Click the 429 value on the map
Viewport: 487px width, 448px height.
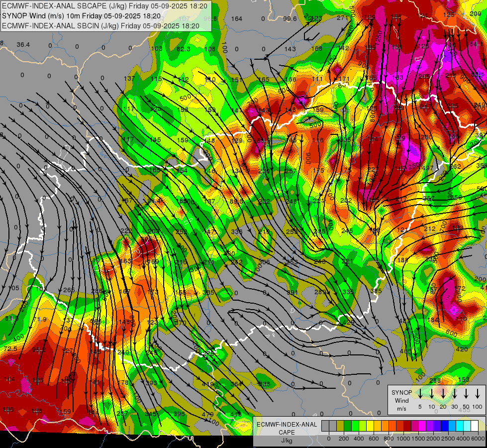(x=348, y=323)
